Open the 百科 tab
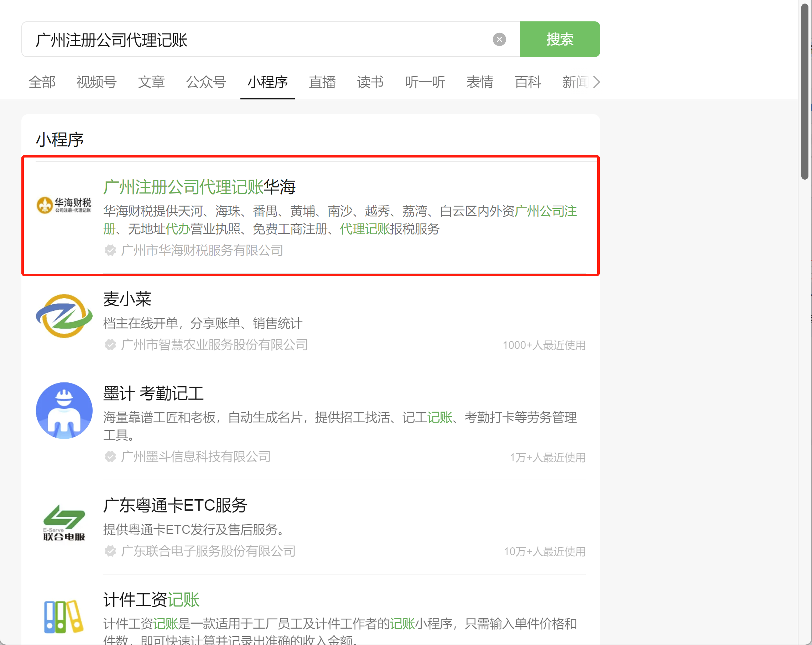The image size is (812, 645). [528, 82]
